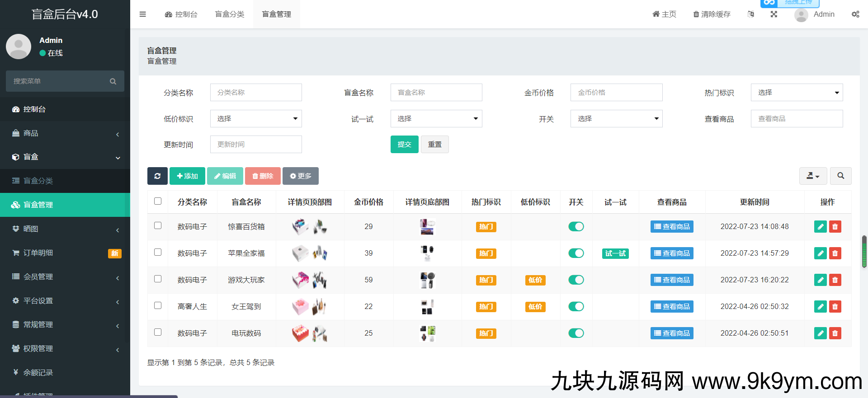Image resolution: width=868 pixels, height=398 pixels.
Task: Open settings gears icon at top right
Action: point(855,14)
